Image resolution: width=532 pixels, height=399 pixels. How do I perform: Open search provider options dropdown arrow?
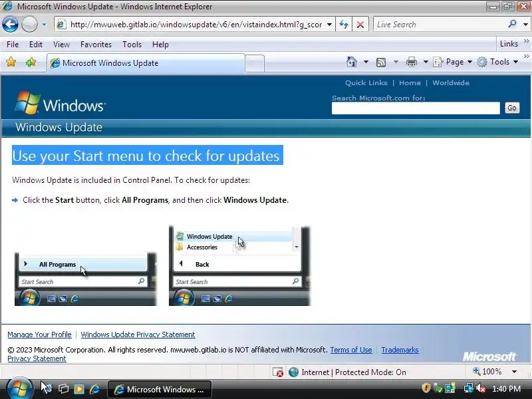point(525,25)
